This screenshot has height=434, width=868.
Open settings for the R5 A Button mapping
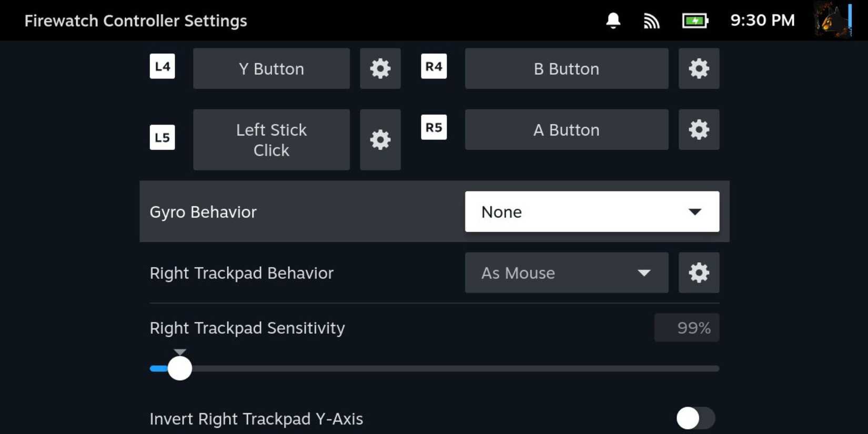pos(698,129)
